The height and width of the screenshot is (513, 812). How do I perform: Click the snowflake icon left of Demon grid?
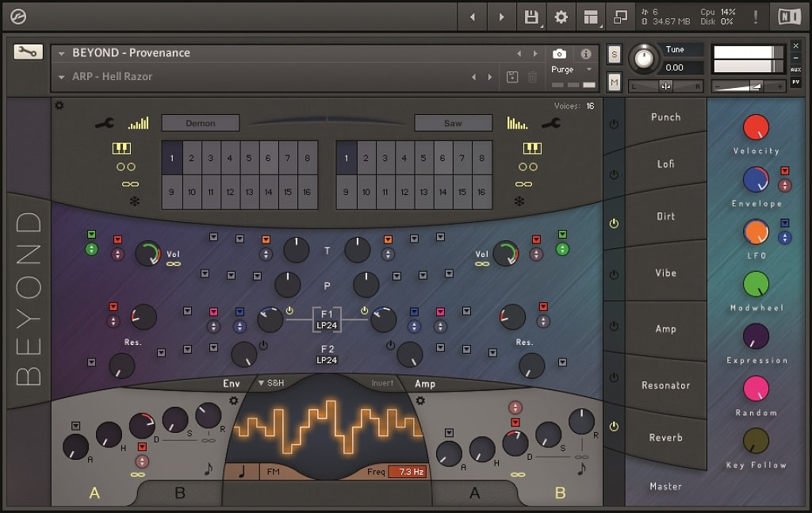click(x=135, y=201)
